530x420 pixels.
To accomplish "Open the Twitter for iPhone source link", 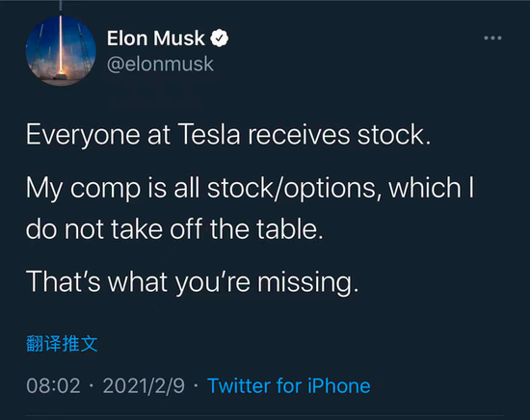I will [289, 385].
